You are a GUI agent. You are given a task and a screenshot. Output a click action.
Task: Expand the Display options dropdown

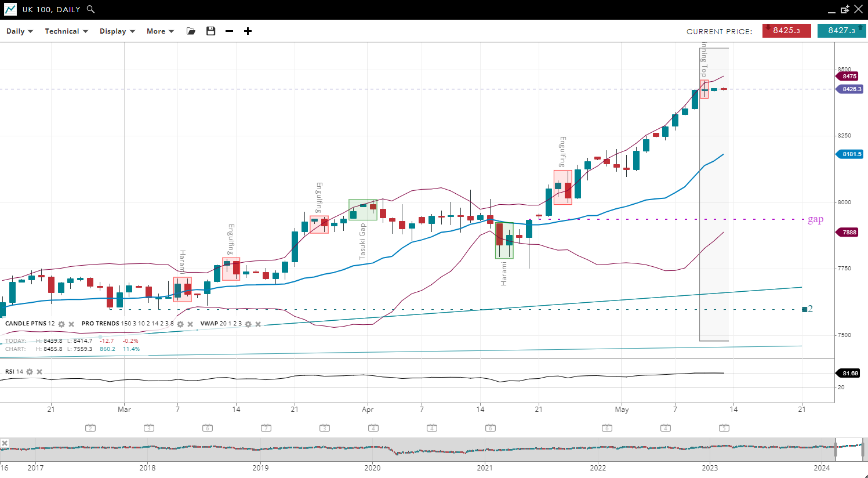(x=117, y=31)
